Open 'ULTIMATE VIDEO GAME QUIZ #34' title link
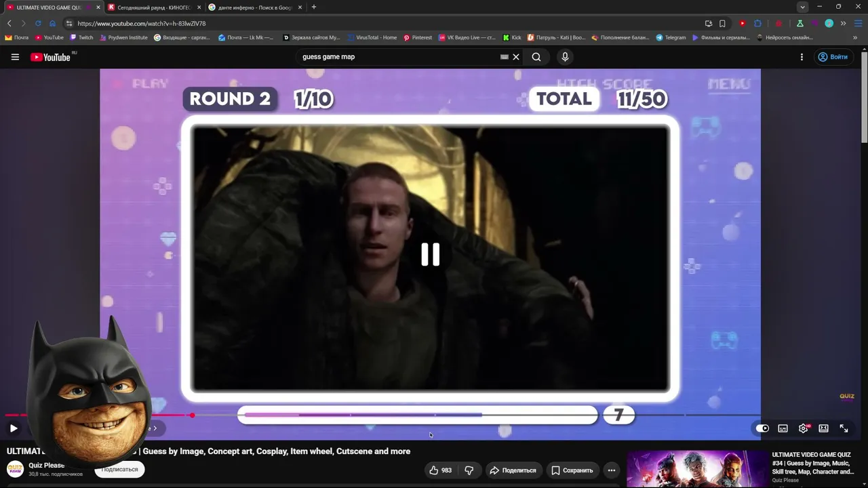The height and width of the screenshot is (488, 868). pos(814,463)
